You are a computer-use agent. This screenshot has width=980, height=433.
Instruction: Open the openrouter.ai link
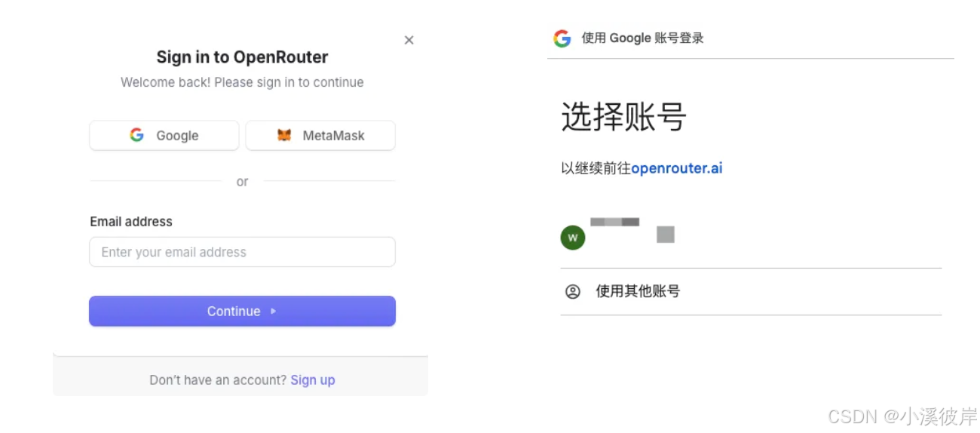pos(676,168)
